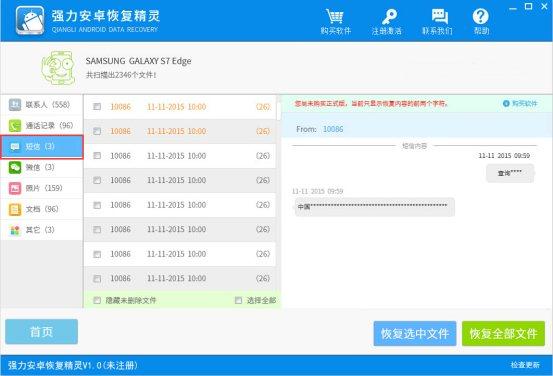Close the recovery app window
This screenshot has height=376, width=553.
tap(544, 6)
